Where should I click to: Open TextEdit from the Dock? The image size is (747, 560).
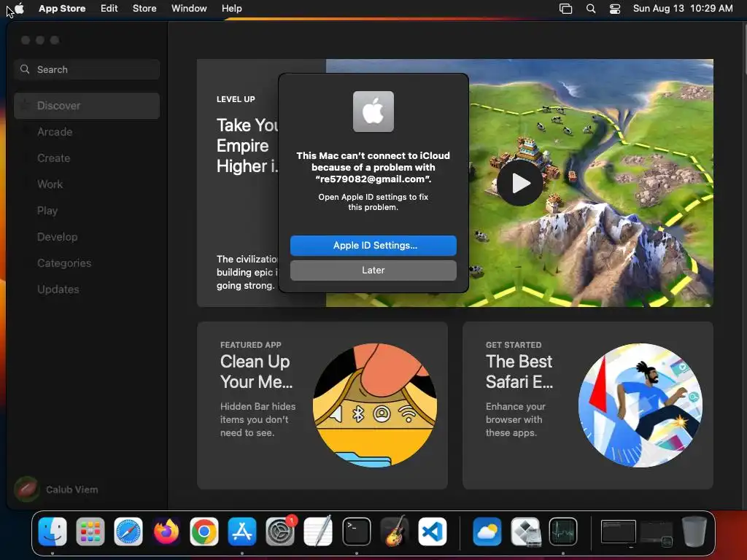[318, 532]
